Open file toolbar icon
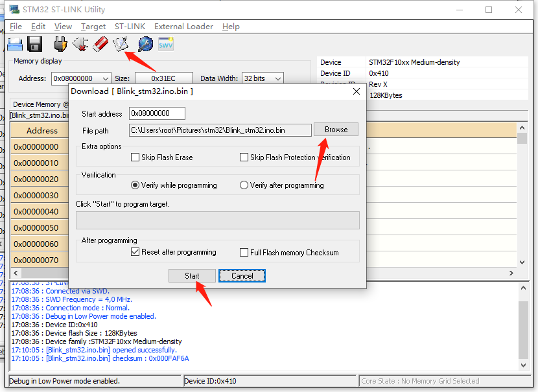538x392 pixels. [15, 44]
